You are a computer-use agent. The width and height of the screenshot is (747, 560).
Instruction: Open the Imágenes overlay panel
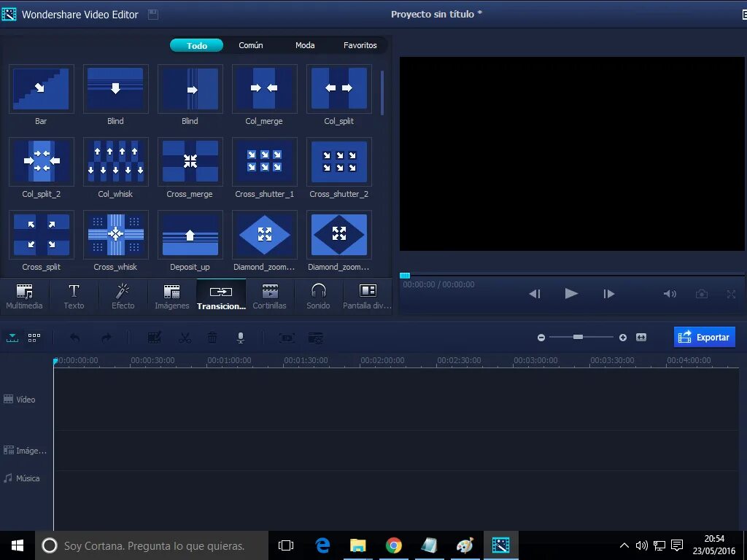click(x=172, y=296)
